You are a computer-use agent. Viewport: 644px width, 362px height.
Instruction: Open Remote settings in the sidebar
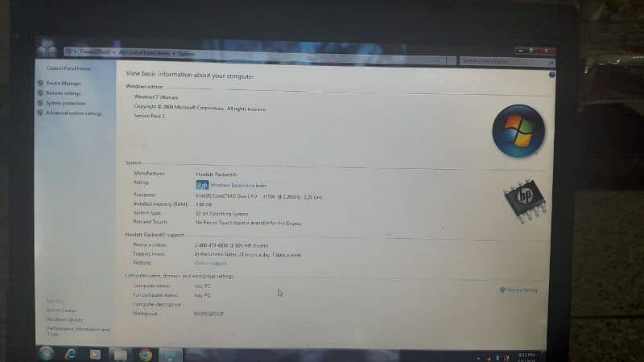[63, 93]
